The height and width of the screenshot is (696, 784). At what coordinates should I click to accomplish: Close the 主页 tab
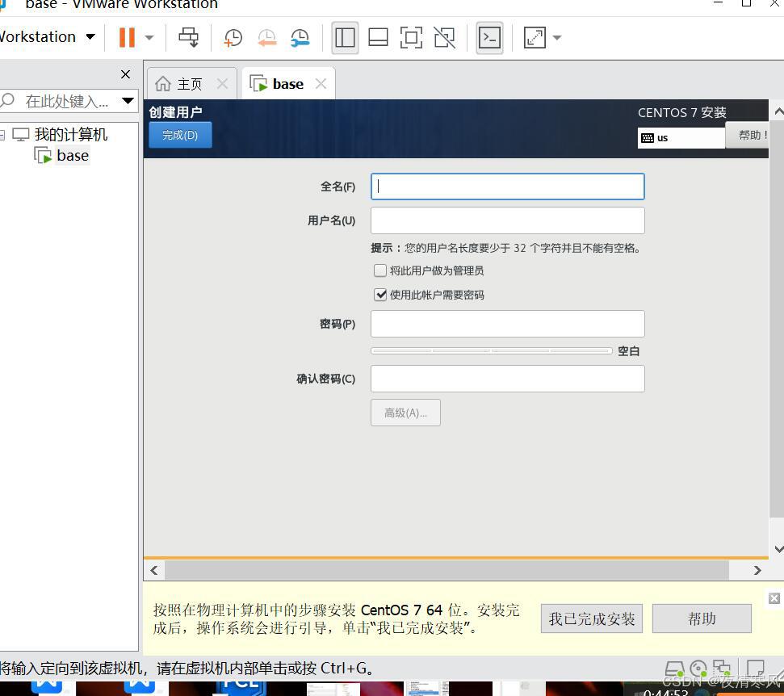coord(223,84)
